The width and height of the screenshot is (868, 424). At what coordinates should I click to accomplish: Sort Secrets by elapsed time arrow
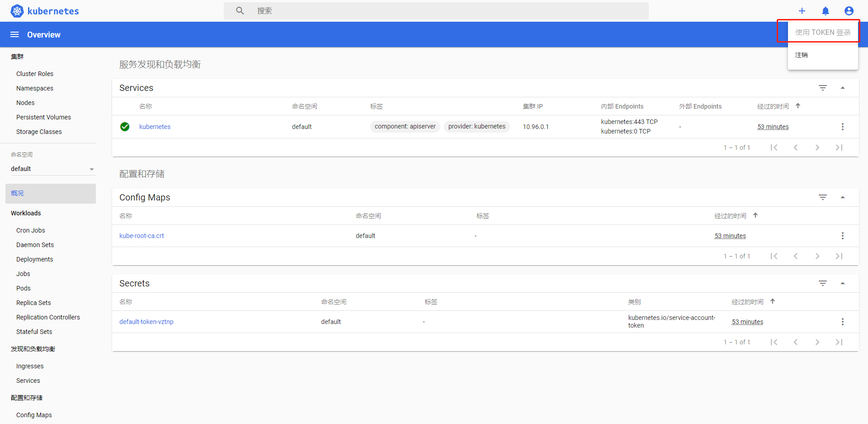click(x=773, y=301)
